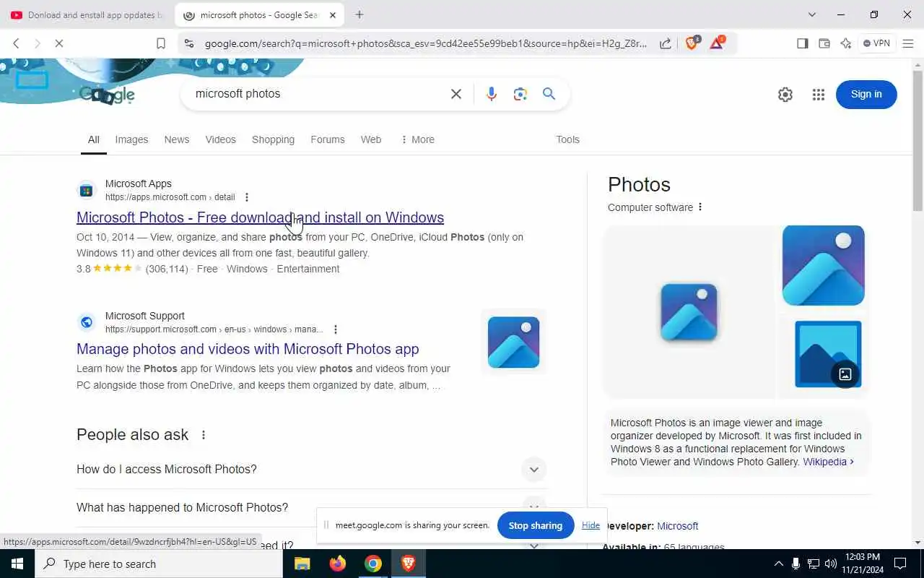Open the Brave Wallet icon

tap(824, 43)
